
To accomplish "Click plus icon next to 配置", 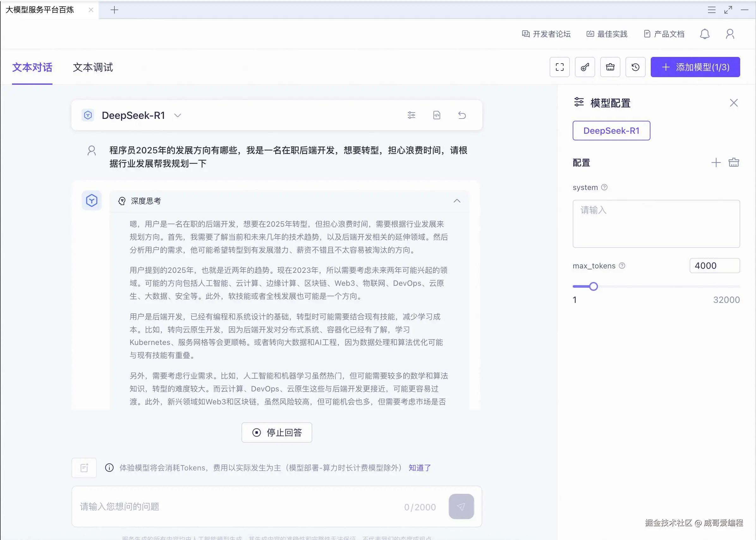I will tap(716, 163).
